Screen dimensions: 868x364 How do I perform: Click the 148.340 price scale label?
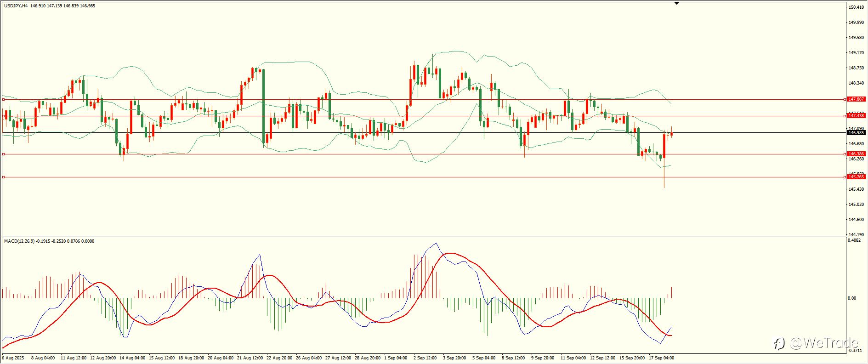pyautogui.click(x=856, y=83)
